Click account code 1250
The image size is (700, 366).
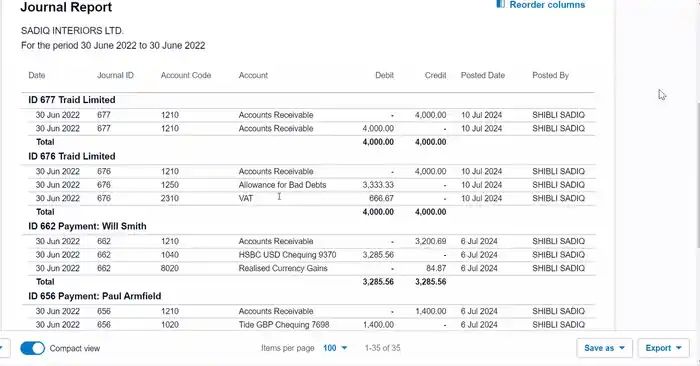coord(170,185)
